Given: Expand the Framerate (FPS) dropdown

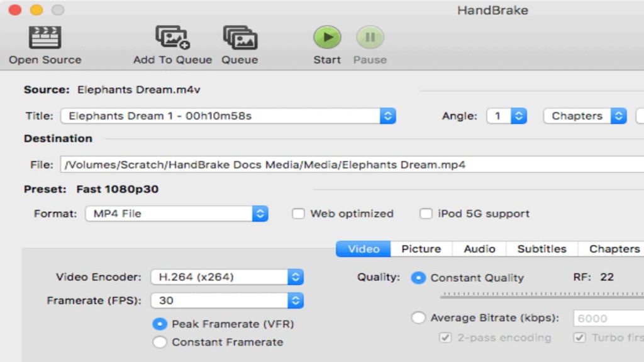Looking at the screenshot, I should 227,300.
